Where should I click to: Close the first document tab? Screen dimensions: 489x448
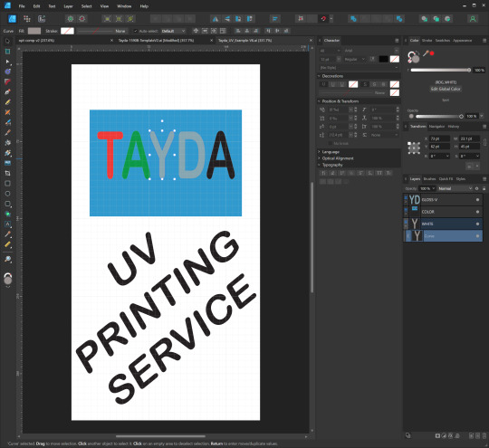[x=112, y=41]
